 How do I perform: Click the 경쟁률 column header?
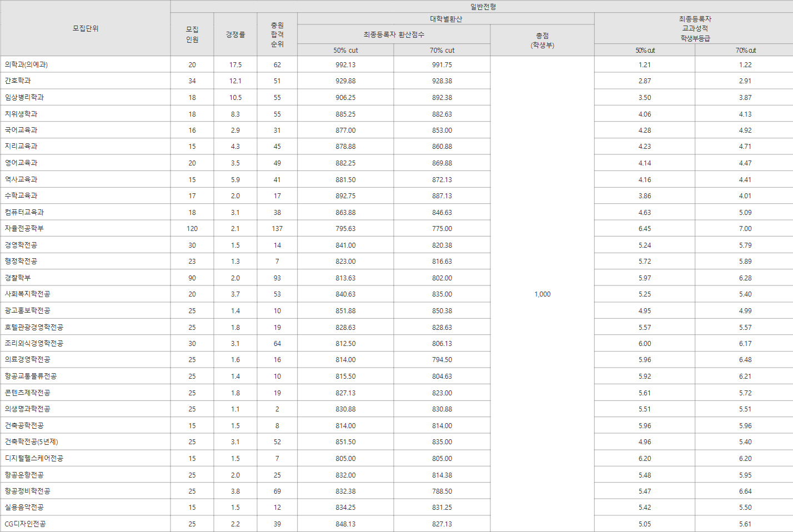[235, 34]
